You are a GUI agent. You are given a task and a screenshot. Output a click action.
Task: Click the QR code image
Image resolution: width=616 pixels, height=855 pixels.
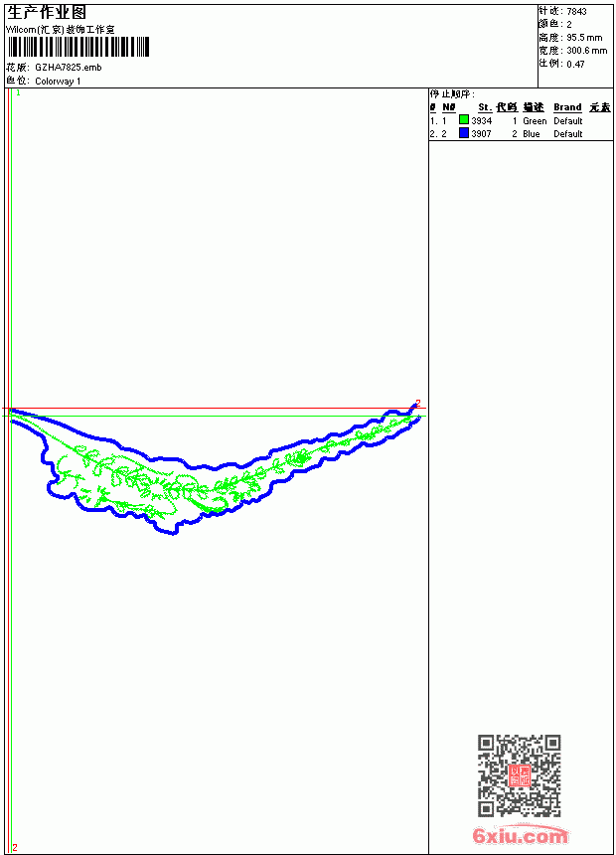pos(520,775)
